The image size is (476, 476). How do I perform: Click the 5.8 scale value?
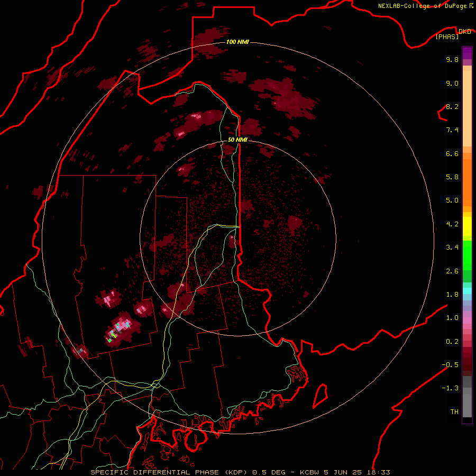click(452, 177)
